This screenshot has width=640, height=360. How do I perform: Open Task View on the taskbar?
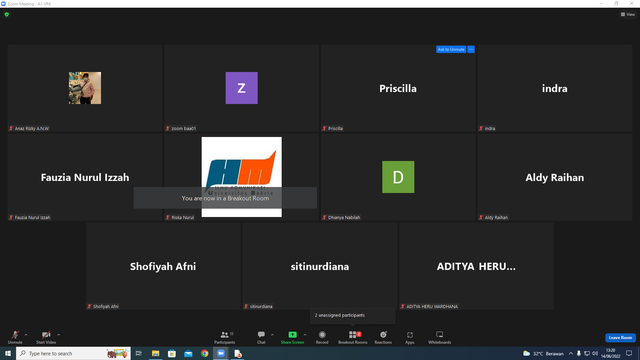tap(139, 353)
